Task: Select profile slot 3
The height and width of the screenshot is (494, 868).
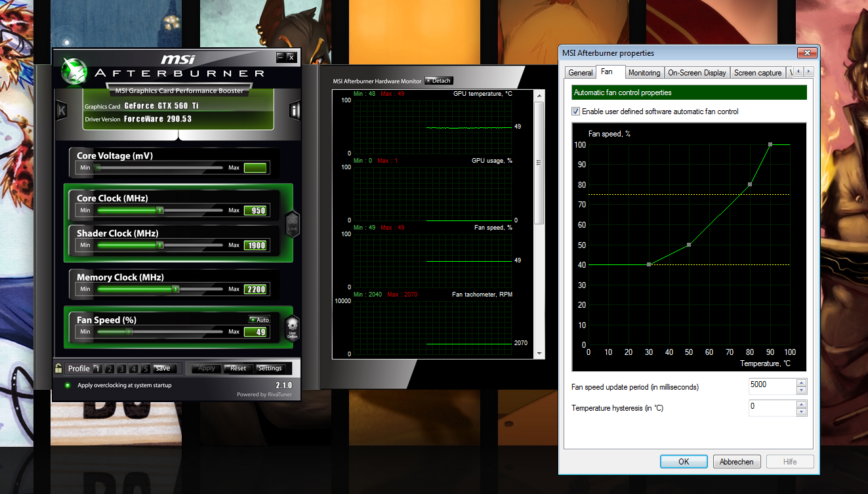Action: tap(121, 369)
